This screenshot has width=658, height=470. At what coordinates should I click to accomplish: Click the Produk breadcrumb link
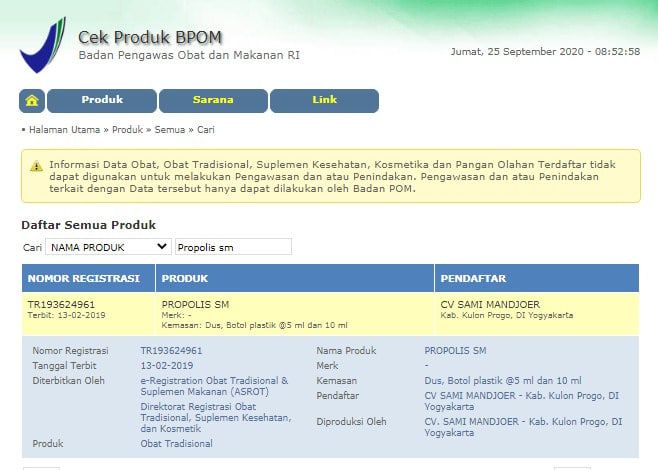click(128, 130)
